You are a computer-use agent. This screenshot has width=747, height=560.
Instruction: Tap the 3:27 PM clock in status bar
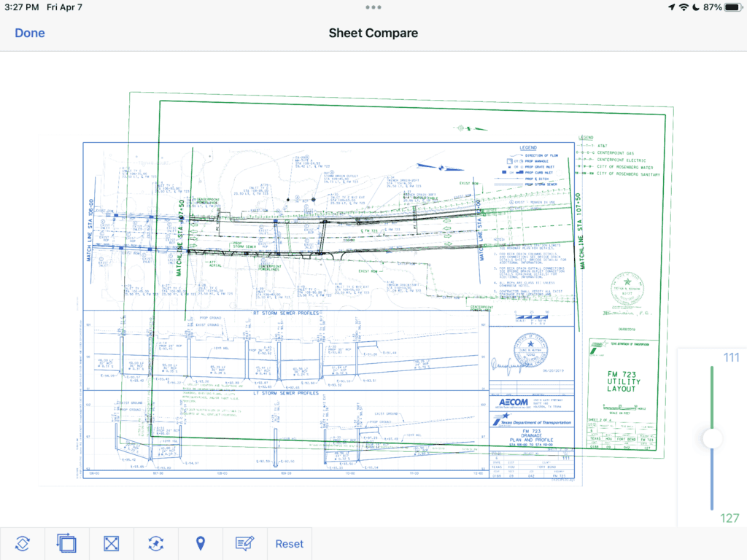23,7
